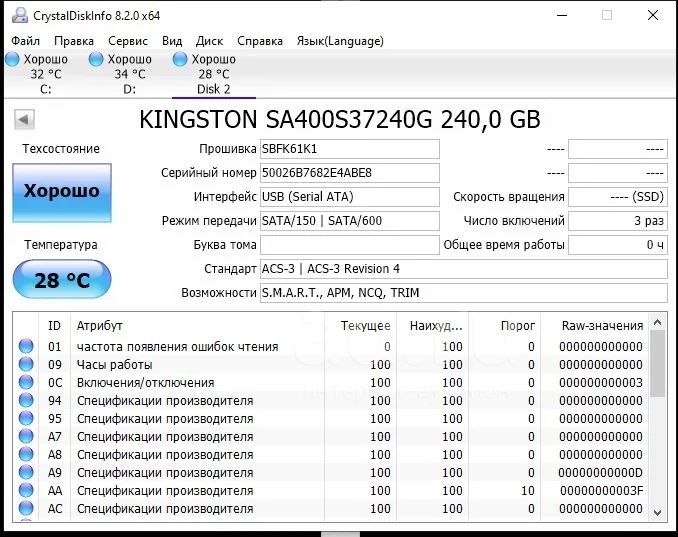Click the Стандарт field ACS-3 Revision 4

point(464,269)
